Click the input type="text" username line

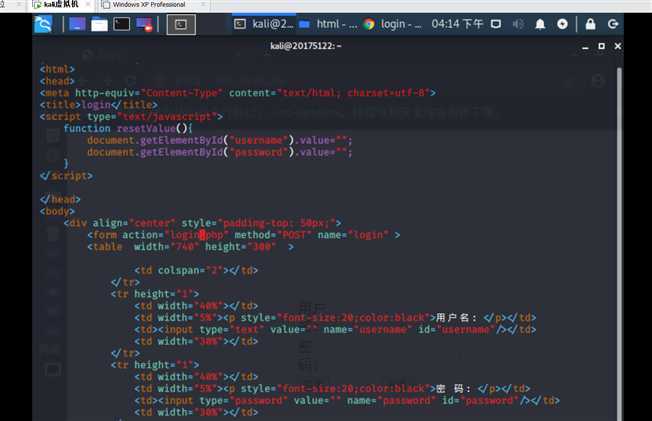335,329
